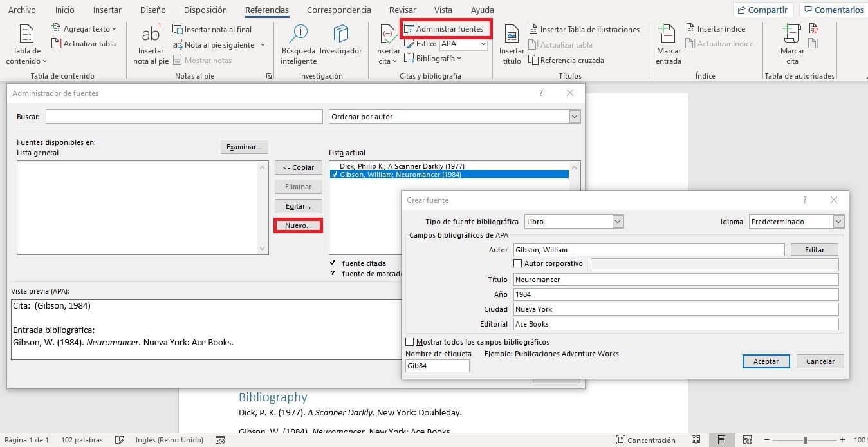Open the Revisar ribbon tab
Image resolution: width=868 pixels, height=447 pixels.
coord(402,10)
